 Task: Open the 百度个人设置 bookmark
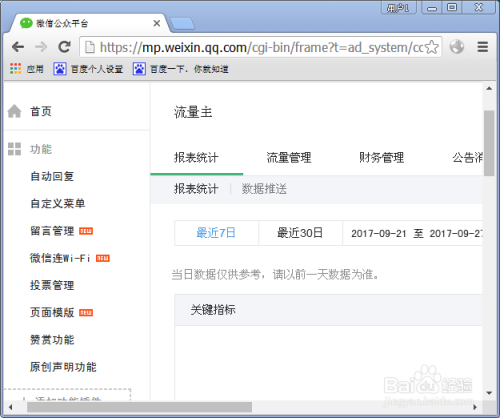(x=88, y=69)
